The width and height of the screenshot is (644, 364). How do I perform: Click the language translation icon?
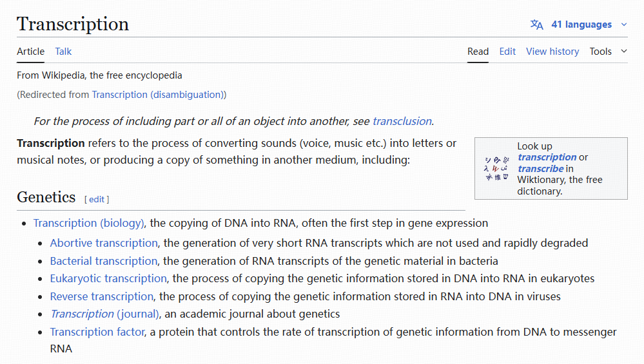click(x=536, y=24)
